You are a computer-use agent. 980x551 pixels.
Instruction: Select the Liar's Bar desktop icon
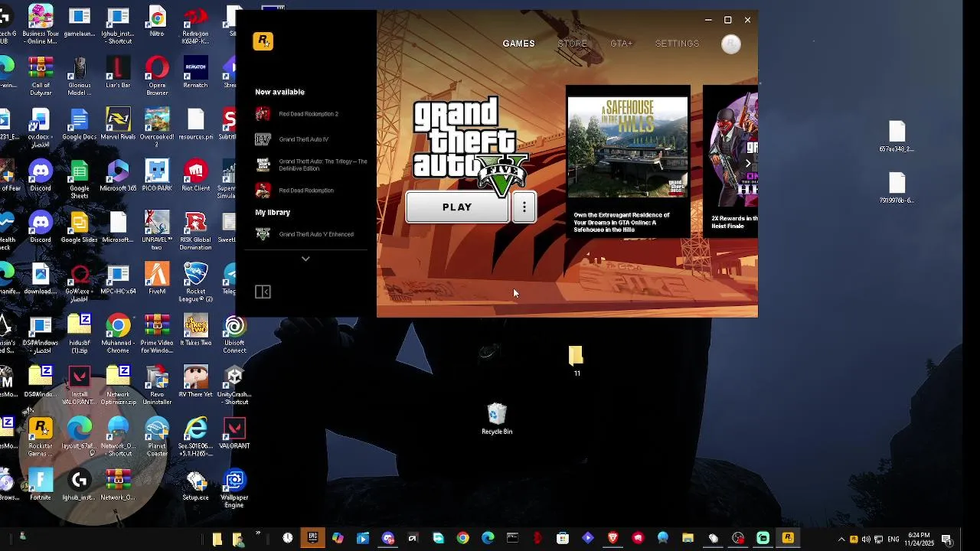click(x=118, y=73)
